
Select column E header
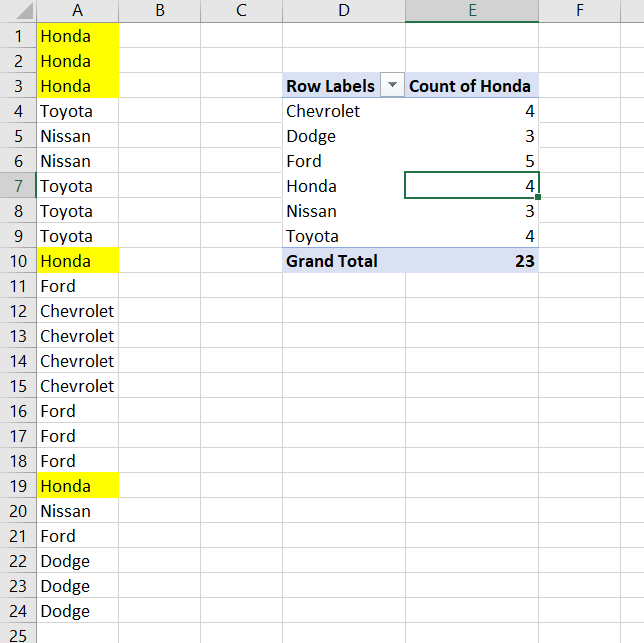472,11
